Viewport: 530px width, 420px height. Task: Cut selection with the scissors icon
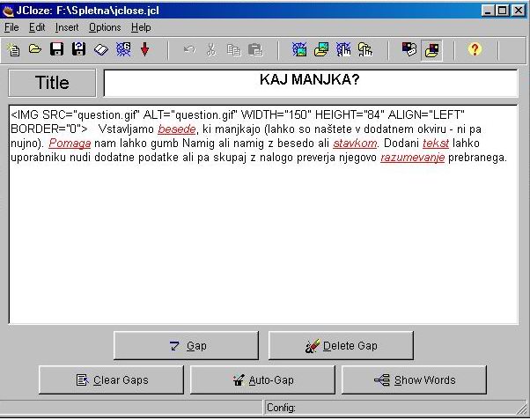[x=211, y=50]
